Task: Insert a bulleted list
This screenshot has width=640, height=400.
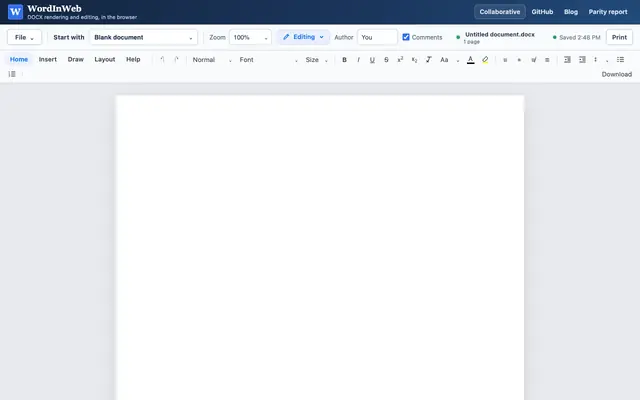Action: pos(620,60)
